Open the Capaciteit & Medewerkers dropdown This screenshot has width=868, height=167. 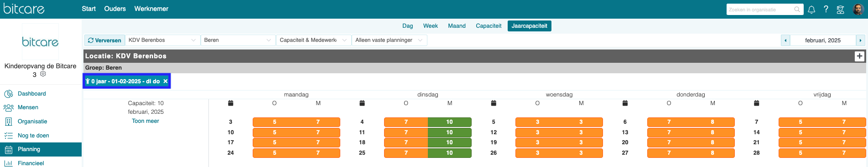pyautogui.click(x=314, y=40)
